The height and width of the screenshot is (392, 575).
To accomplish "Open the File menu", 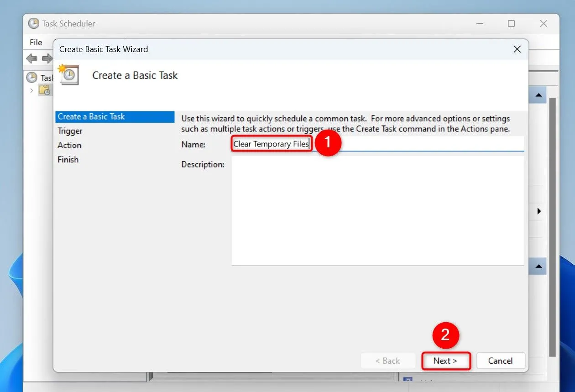I will coord(36,42).
